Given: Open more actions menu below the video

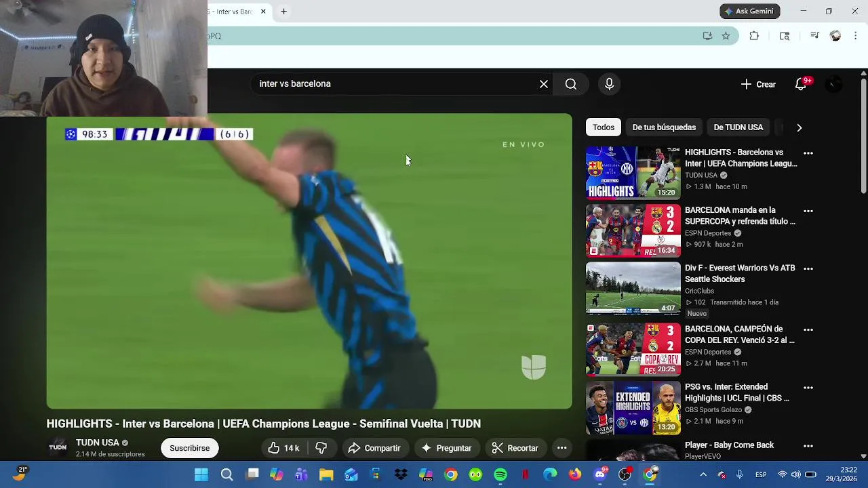Looking at the screenshot, I should [x=561, y=448].
